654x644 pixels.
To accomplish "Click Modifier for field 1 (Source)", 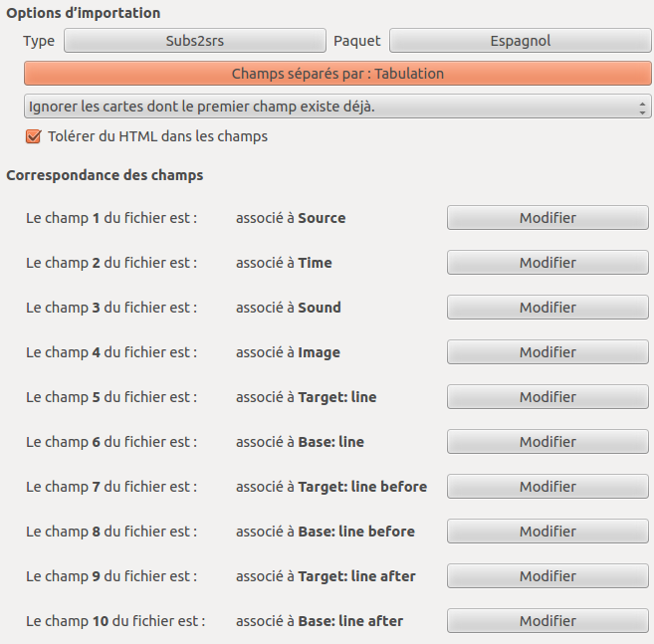I will 547,218.
